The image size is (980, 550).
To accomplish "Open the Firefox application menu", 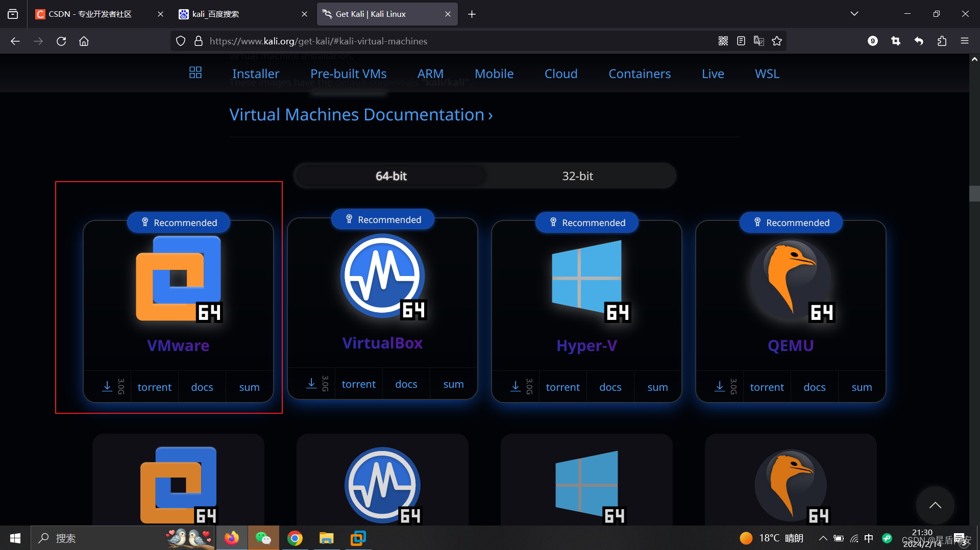I will (x=965, y=41).
